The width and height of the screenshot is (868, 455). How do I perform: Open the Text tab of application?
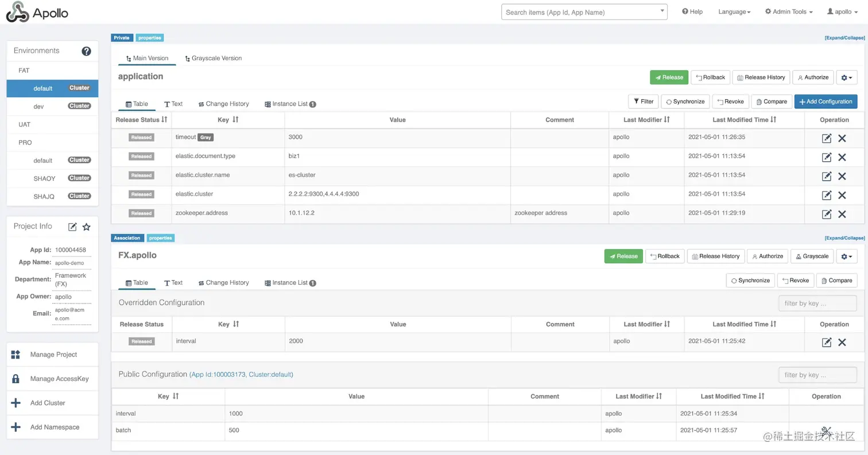click(x=173, y=104)
